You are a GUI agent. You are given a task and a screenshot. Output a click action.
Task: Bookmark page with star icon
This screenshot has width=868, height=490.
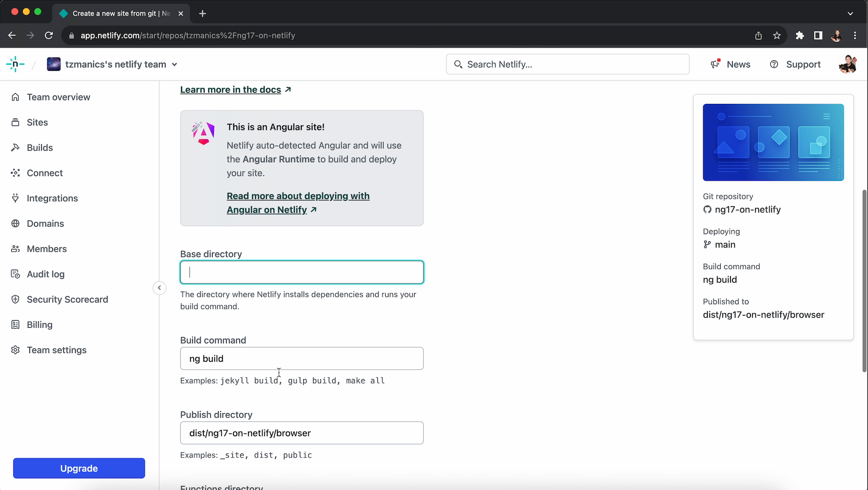click(777, 36)
